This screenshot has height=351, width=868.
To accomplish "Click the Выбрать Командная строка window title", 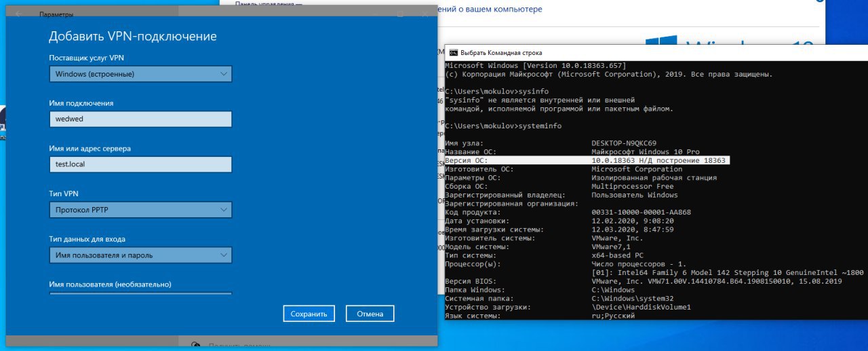I will [x=501, y=52].
